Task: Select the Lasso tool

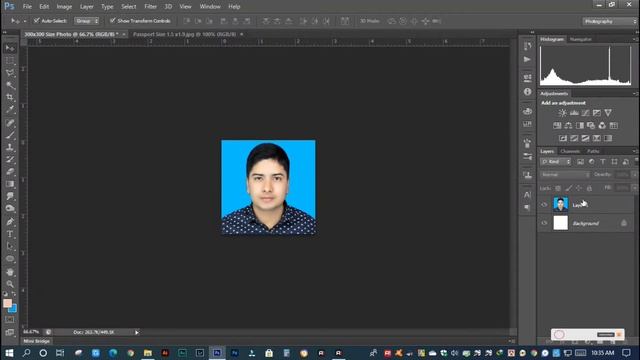Action: (10, 73)
